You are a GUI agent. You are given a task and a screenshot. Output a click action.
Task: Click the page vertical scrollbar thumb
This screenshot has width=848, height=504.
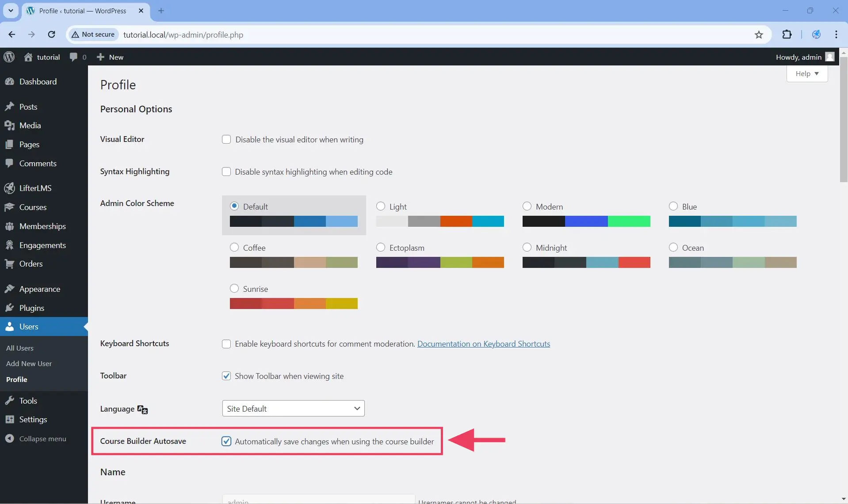[x=844, y=119]
